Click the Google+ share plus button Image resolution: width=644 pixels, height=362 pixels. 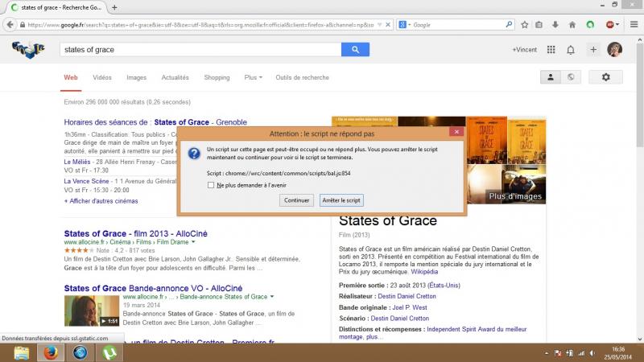(x=593, y=50)
